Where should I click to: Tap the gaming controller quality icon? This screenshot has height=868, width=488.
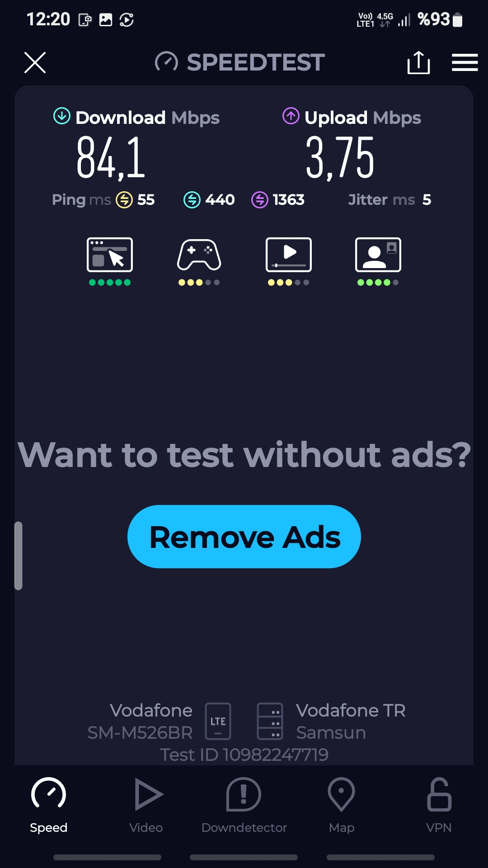199,255
